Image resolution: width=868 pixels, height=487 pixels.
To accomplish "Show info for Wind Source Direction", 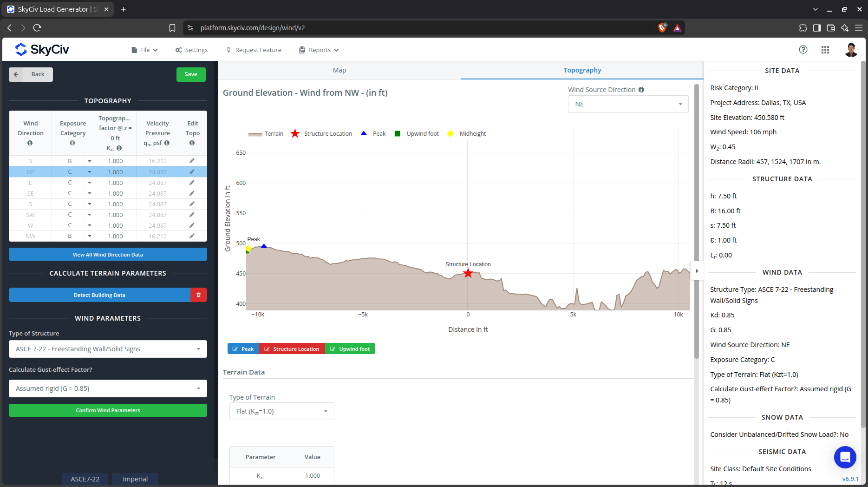I will tap(641, 90).
